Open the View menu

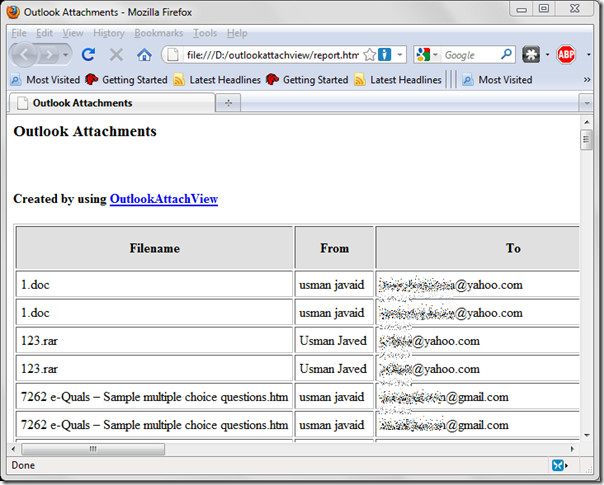[x=73, y=34]
